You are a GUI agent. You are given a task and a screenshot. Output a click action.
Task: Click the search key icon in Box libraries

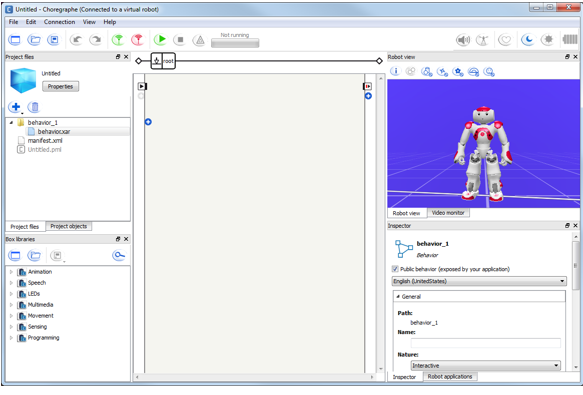(119, 256)
